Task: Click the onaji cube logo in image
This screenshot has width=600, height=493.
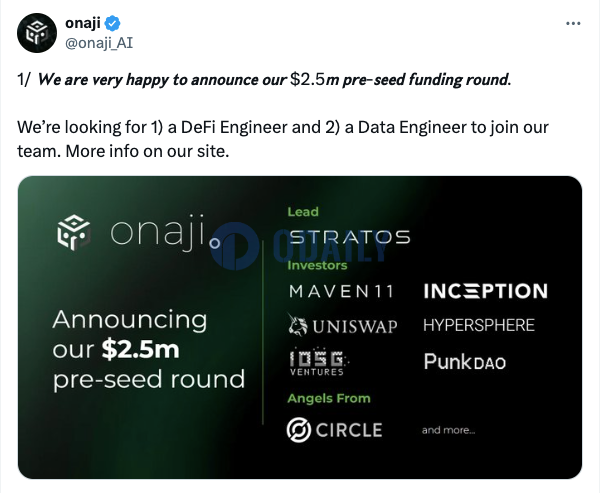Action: 74,232
